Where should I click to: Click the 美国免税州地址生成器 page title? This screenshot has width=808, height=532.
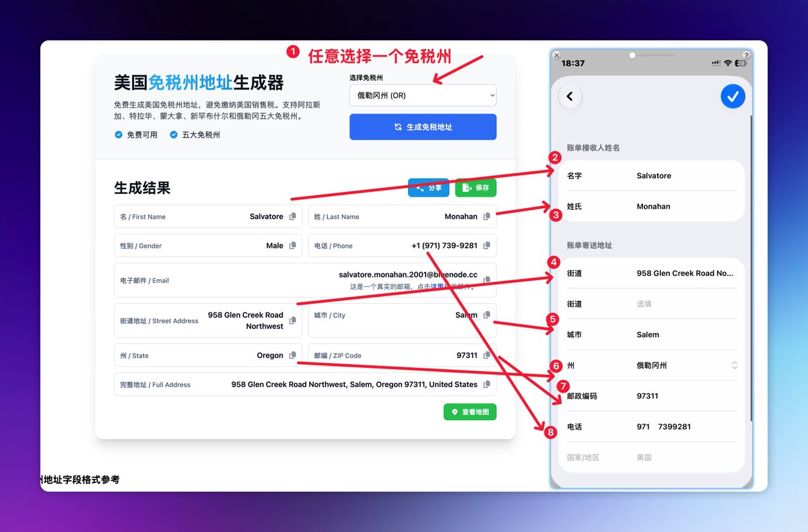pyautogui.click(x=199, y=83)
